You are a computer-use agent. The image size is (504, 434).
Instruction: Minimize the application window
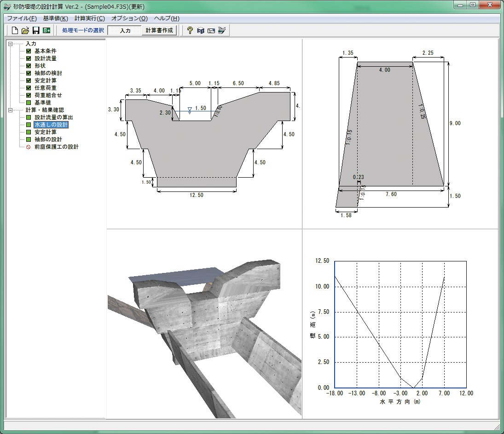460,5
